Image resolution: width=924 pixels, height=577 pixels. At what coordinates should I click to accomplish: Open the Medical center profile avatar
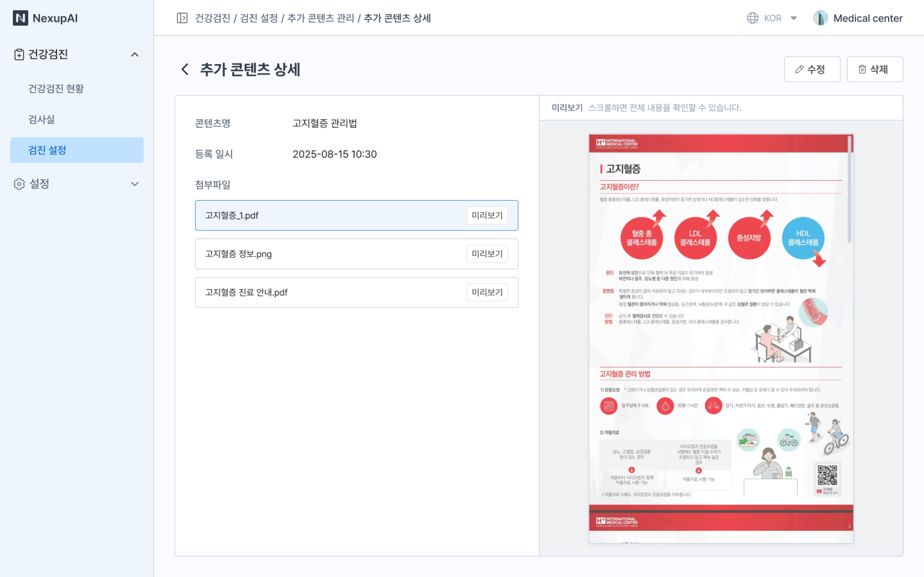coord(820,18)
